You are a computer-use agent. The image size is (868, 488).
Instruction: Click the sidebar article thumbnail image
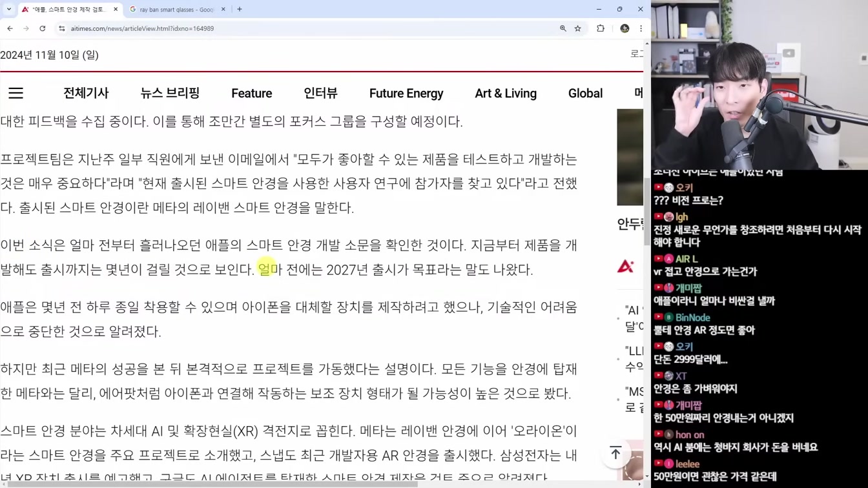(630, 157)
